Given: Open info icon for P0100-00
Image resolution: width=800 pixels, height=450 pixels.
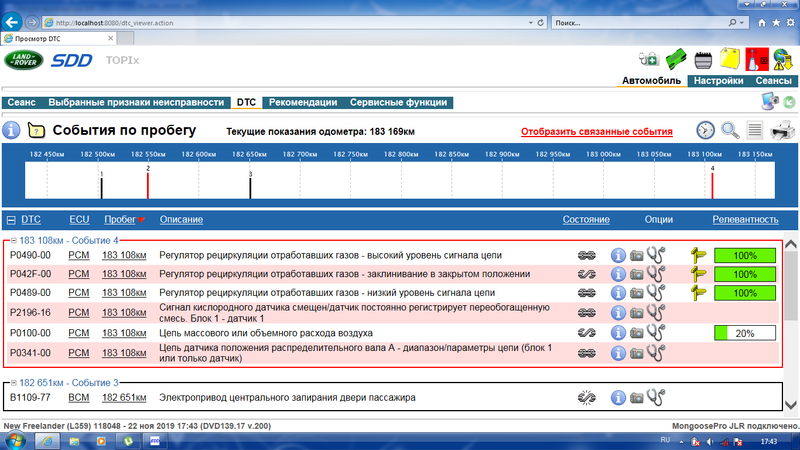Looking at the screenshot, I should 618,333.
